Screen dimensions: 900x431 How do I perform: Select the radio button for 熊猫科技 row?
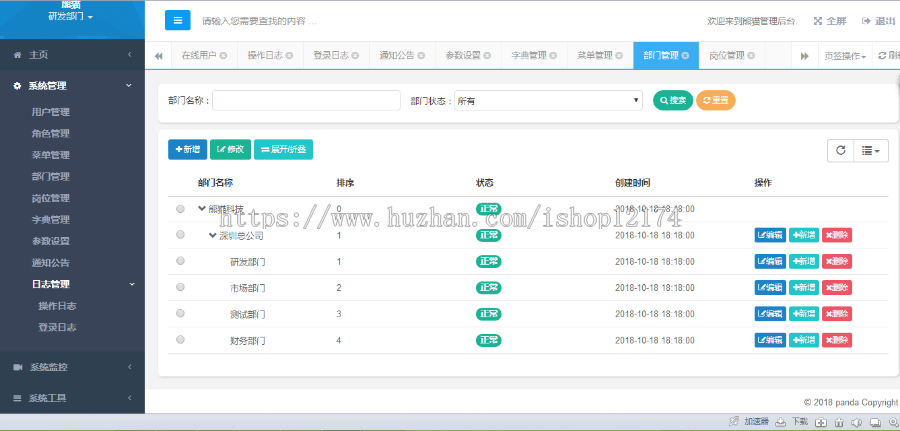tap(180, 209)
